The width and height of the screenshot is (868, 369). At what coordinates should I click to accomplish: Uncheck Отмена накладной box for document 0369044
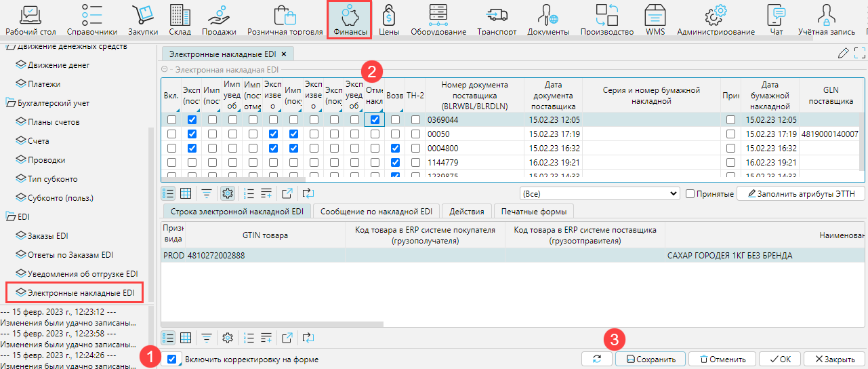point(375,120)
